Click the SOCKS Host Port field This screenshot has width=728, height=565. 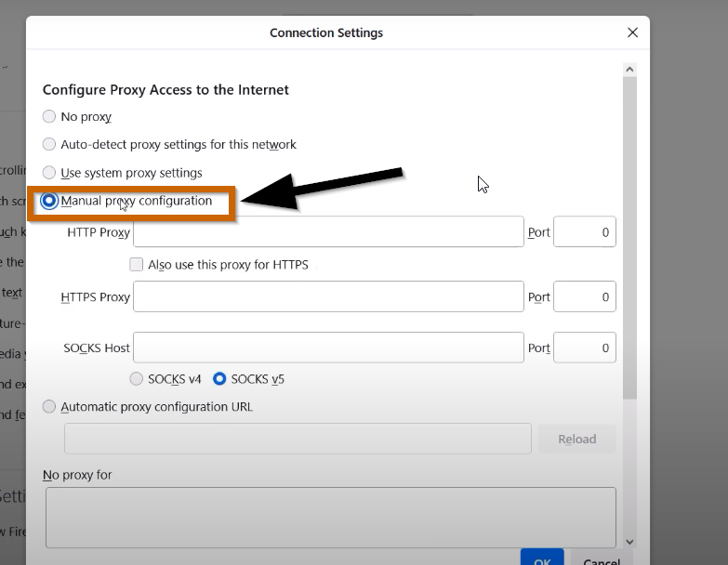coord(585,348)
